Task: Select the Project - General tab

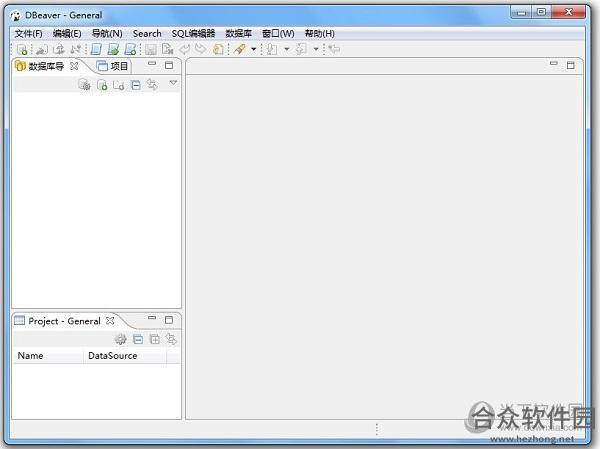Action: pyautogui.click(x=64, y=321)
